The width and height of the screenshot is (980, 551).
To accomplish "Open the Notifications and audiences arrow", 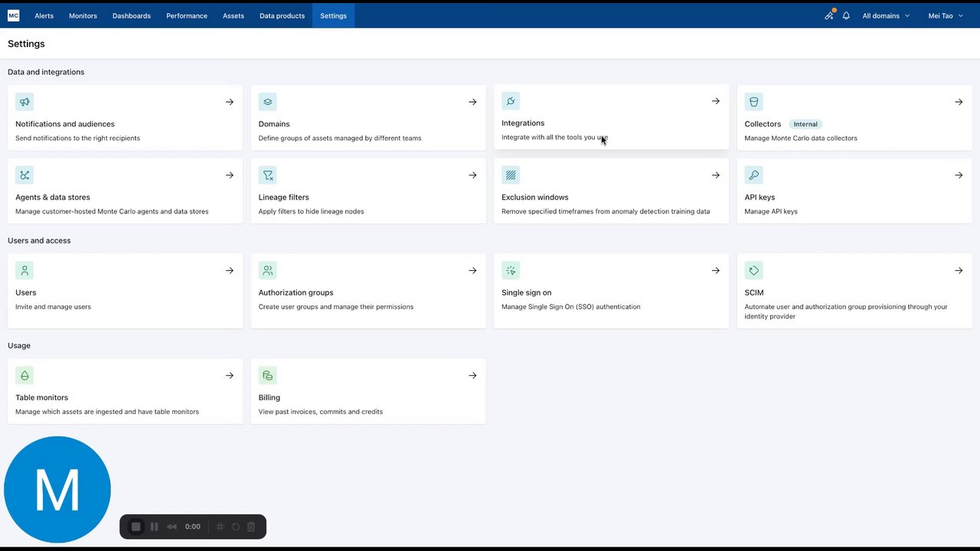I will (x=230, y=102).
